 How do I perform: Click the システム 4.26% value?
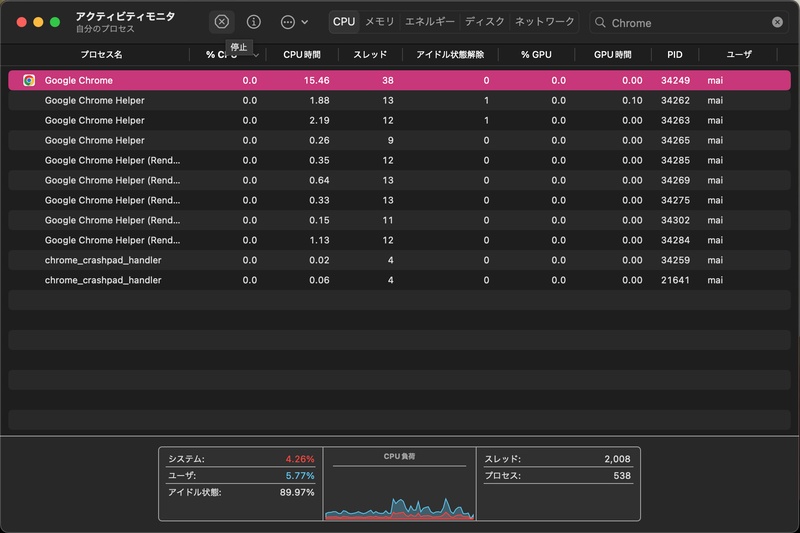(300, 459)
